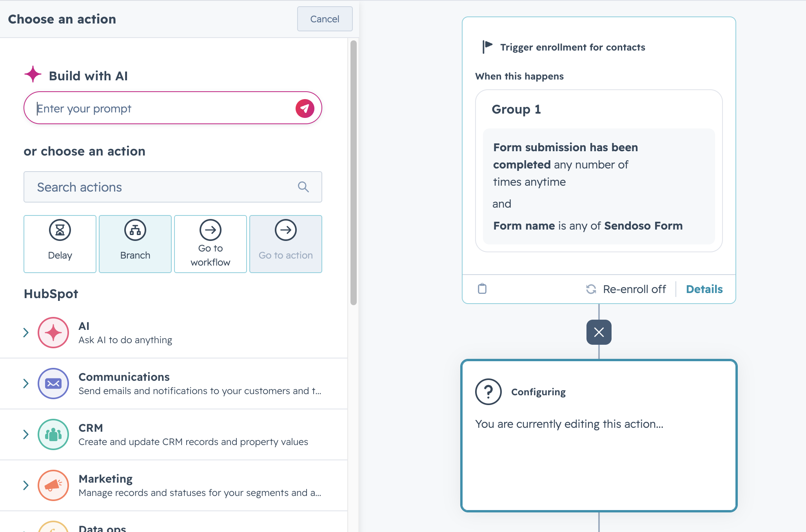806x532 pixels.
Task: Click the Go to action arrow icon
Action: pos(286,230)
